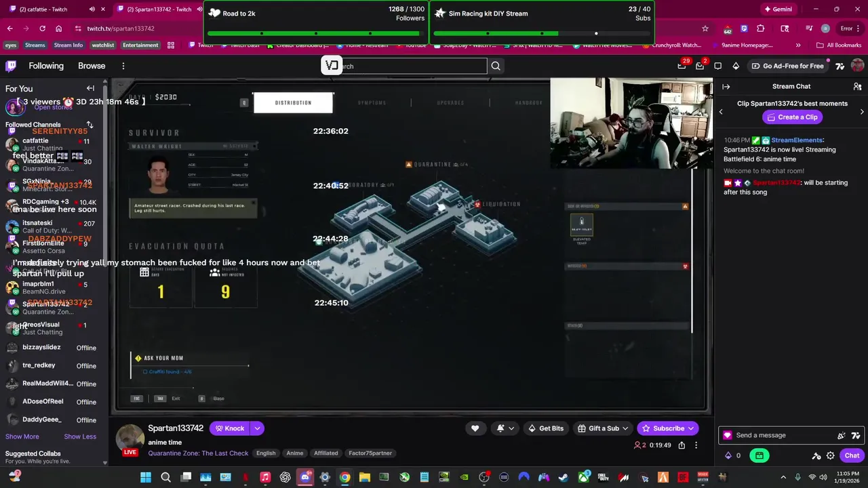The height and width of the screenshot is (488, 868).
Task: Click the English stream tag
Action: click(x=266, y=453)
